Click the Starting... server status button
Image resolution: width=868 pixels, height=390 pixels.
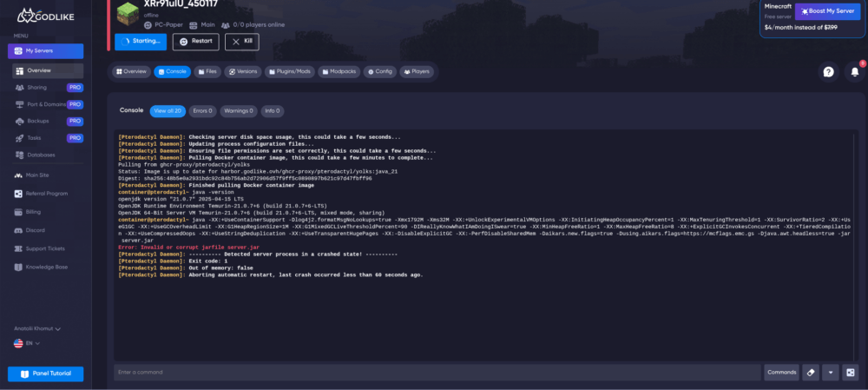pyautogui.click(x=140, y=42)
